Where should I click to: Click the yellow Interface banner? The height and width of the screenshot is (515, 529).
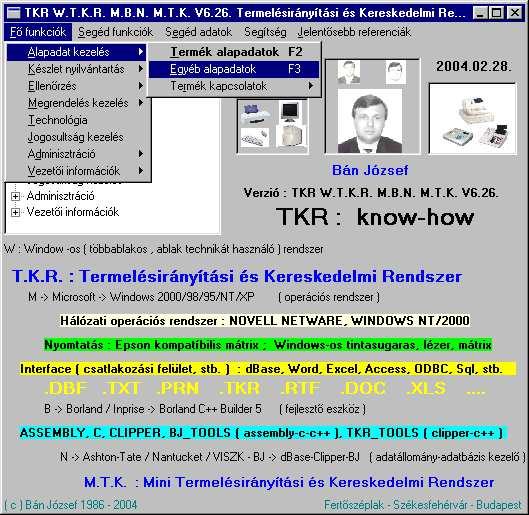(x=268, y=369)
